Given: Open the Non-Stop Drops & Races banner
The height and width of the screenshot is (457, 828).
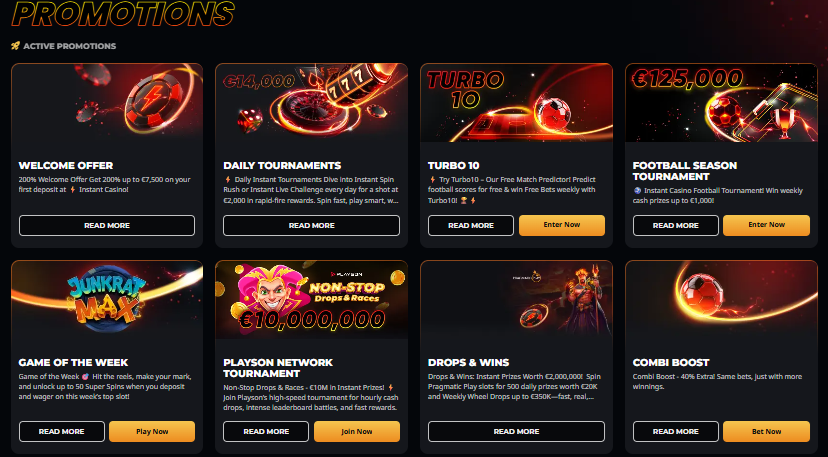Looking at the screenshot, I should click(312, 299).
